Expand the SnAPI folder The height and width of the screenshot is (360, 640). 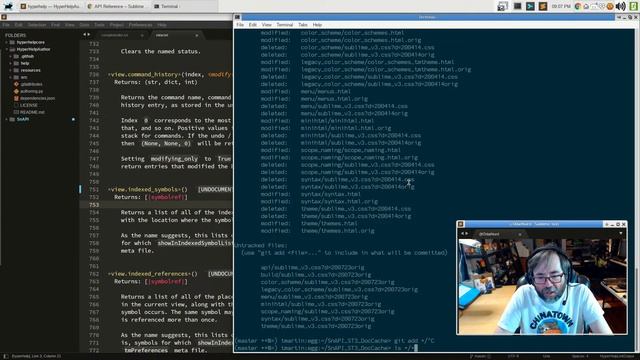[7, 119]
